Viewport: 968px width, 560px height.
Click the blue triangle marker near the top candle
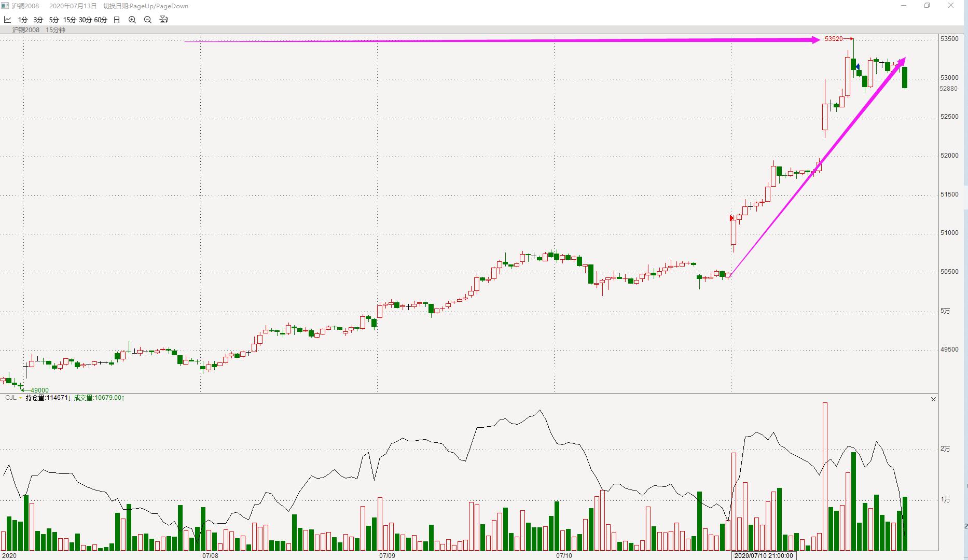858,66
